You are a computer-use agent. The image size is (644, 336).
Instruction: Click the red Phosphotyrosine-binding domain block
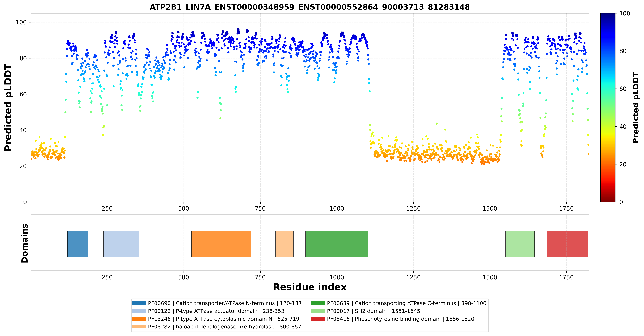point(567,244)
